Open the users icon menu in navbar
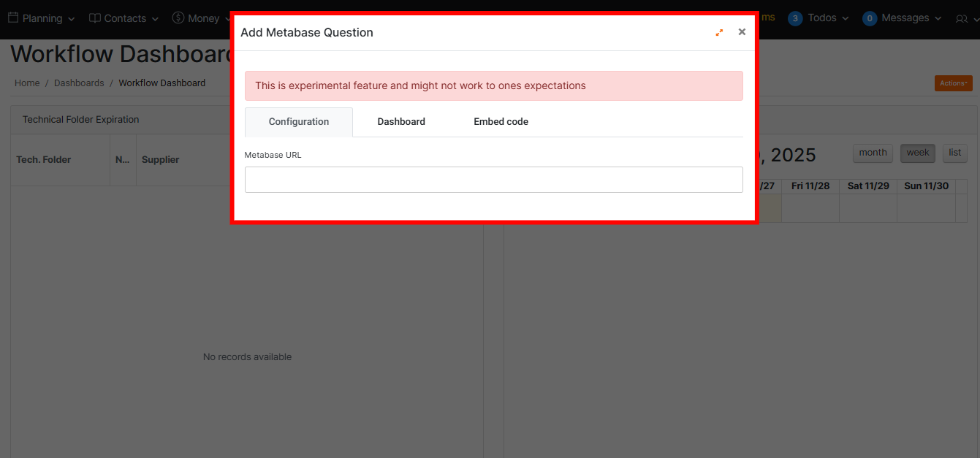This screenshot has width=980, height=458. [x=961, y=18]
